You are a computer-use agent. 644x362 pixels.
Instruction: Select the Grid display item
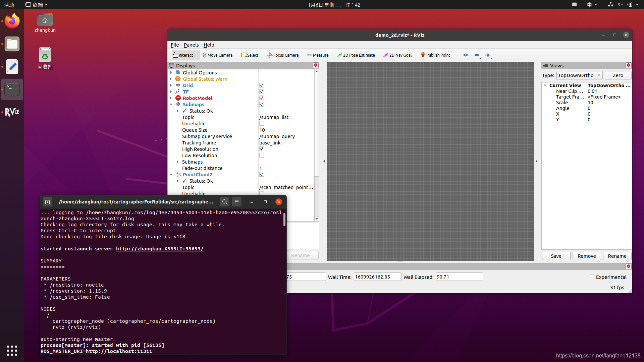click(188, 85)
